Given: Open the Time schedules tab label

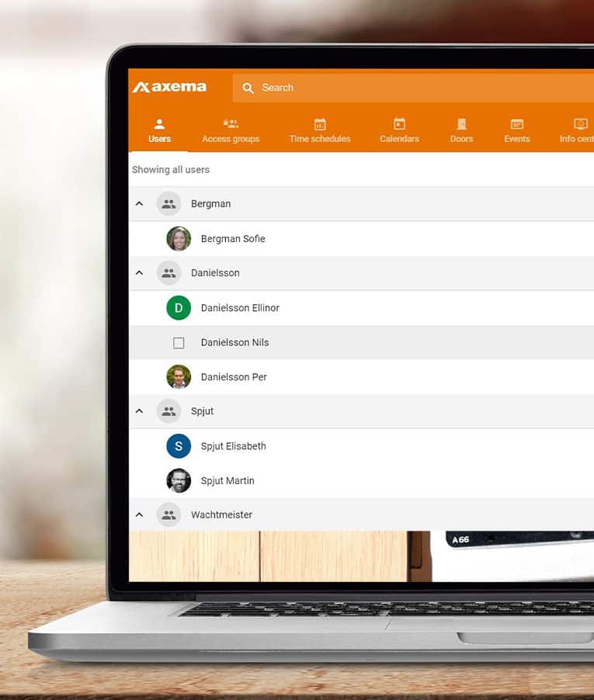Looking at the screenshot, I should (320, 139).
